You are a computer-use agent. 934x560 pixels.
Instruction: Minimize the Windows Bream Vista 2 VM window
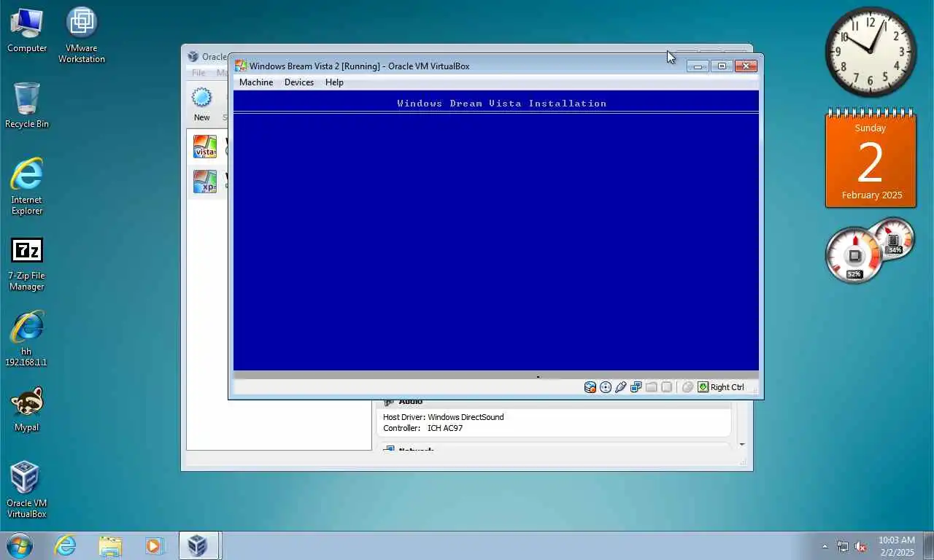click(x=698, y=66)
